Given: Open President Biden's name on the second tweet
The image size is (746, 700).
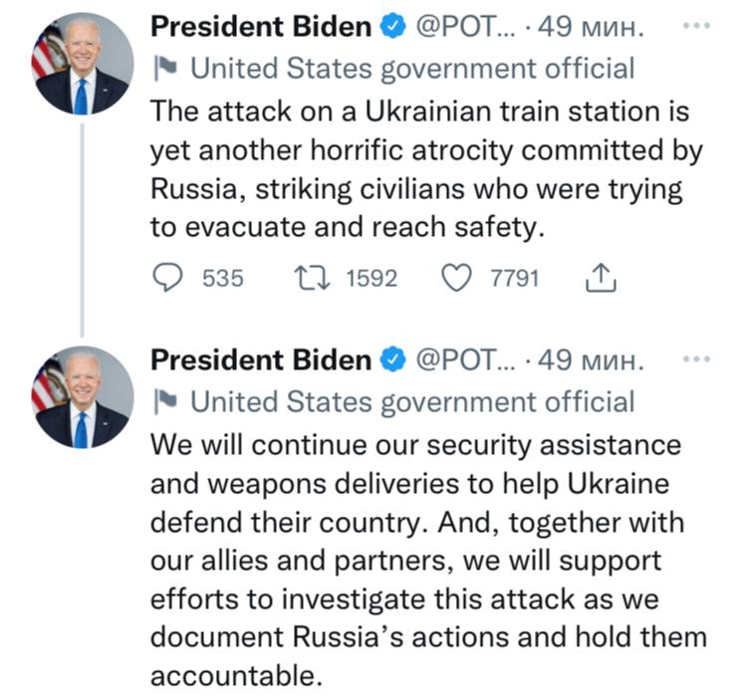Looking at the screenshot, I should click(260, 360).
